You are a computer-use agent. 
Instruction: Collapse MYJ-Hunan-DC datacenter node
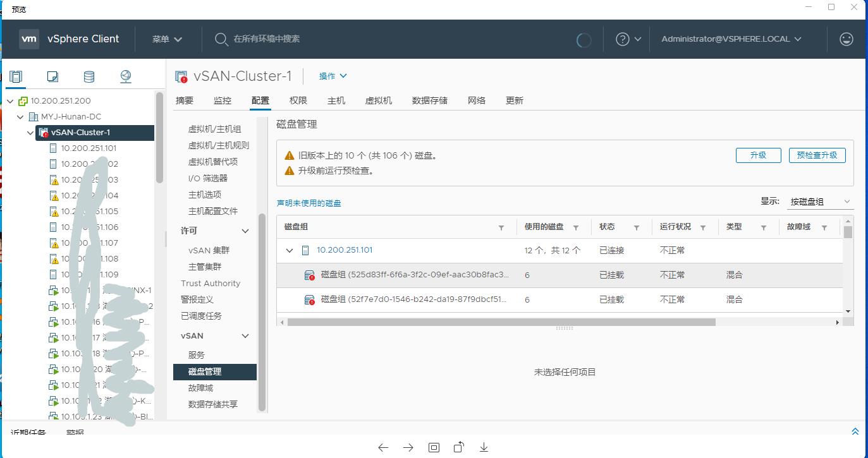coord(21,117)
